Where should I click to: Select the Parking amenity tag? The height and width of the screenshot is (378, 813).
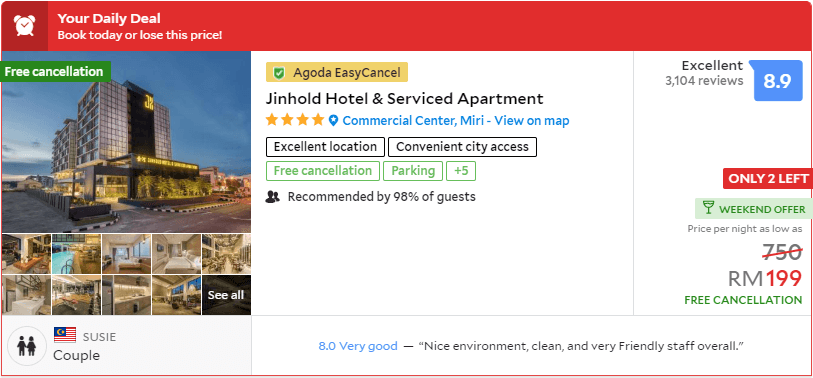(413, 171)
